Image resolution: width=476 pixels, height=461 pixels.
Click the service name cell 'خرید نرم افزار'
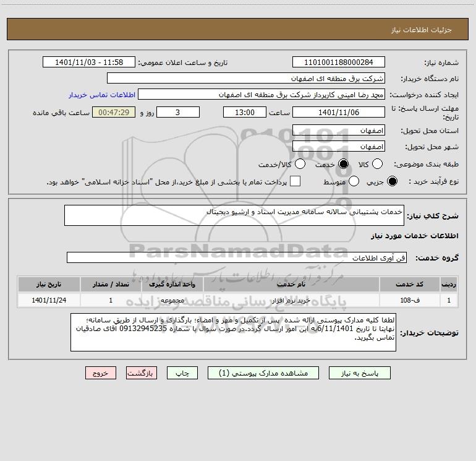tap(291, 300)
